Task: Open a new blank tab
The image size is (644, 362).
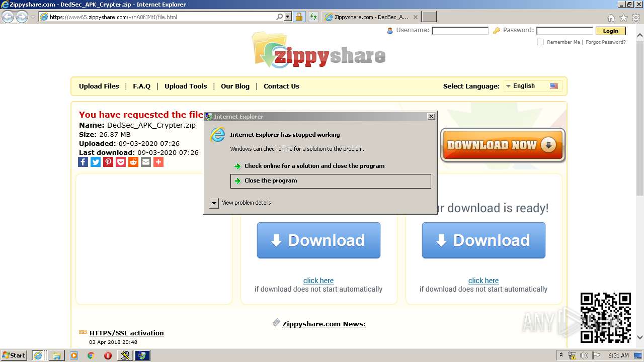Action: (429, 17)
